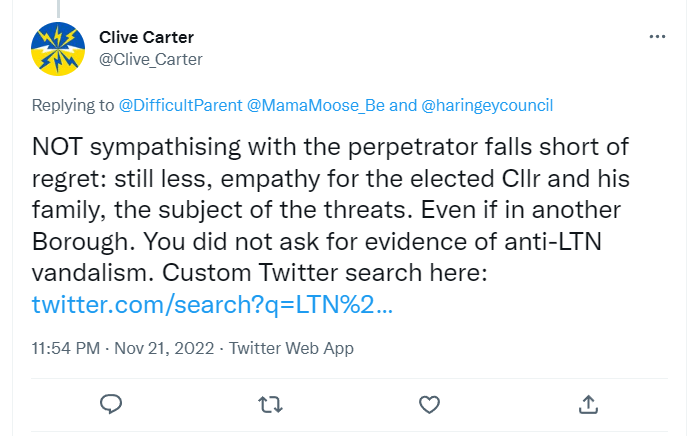The image size is (700, 436).
Task: Visit the @MamaMoose_Be mention
Action: [x=316, y=105]
